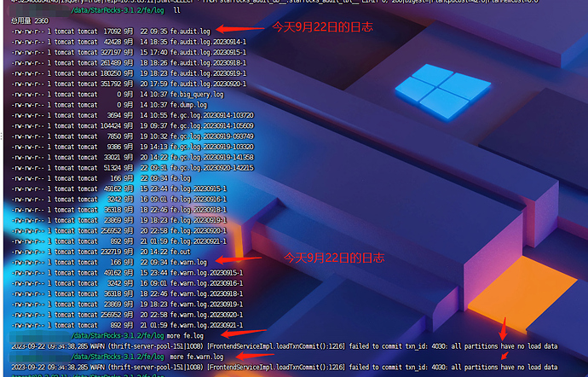Select file name fe.audit.log.20230914-1
The image size is (588, 377).
tap(208, 42)
